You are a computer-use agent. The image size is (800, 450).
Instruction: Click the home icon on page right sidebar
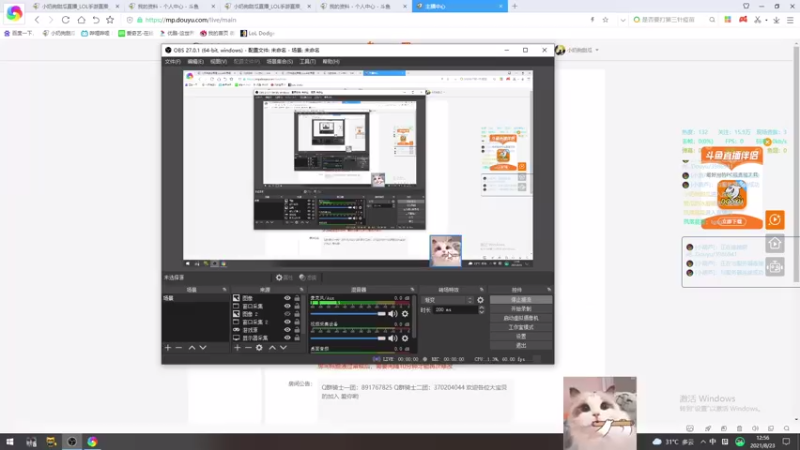(774, 243)
